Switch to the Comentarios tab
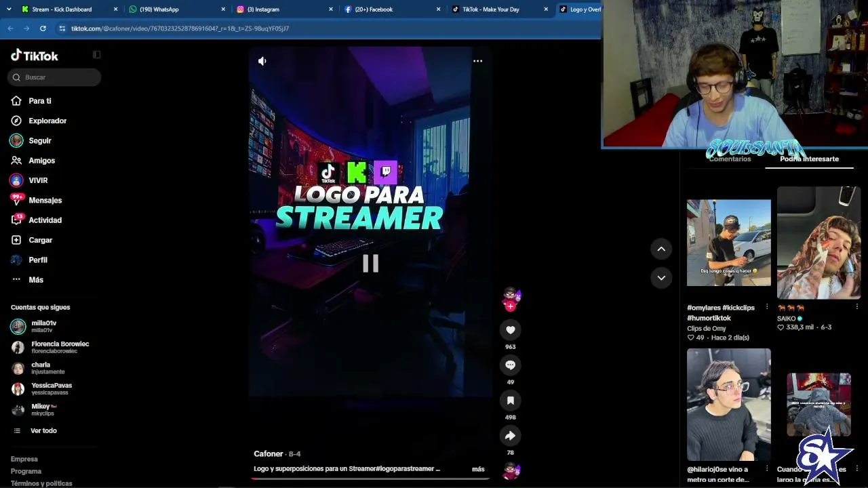 pyautogui.click(x=730, y=159)
